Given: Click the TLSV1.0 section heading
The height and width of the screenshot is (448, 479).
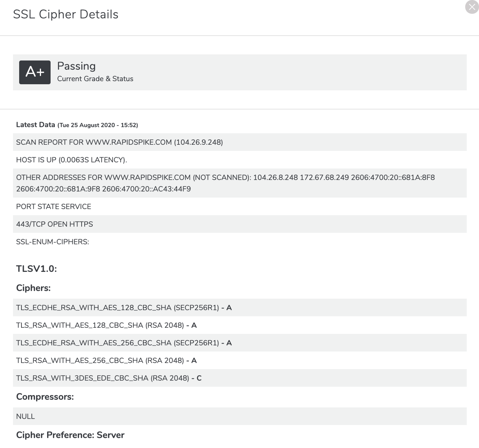Looking at the screenshot, I should (x=36, y=269).
